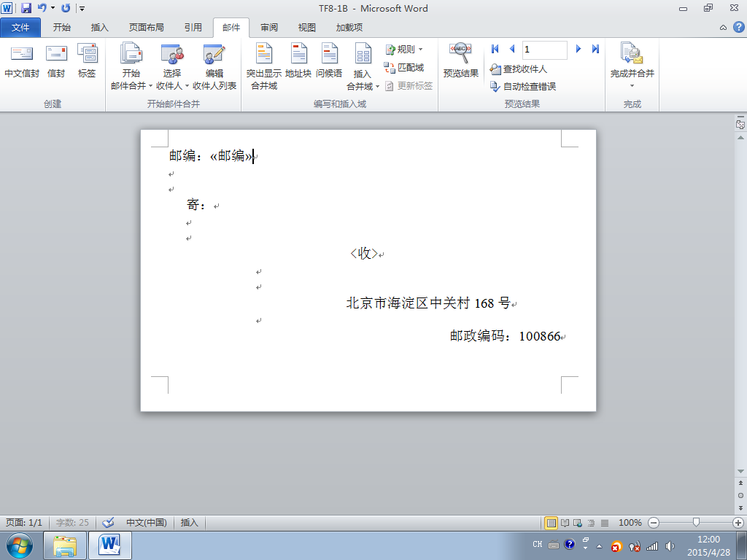This screenshot has width=747, height=560.
Task: Click 查找收件人 button
Action: pyautogui.click(x=519, y=69)
